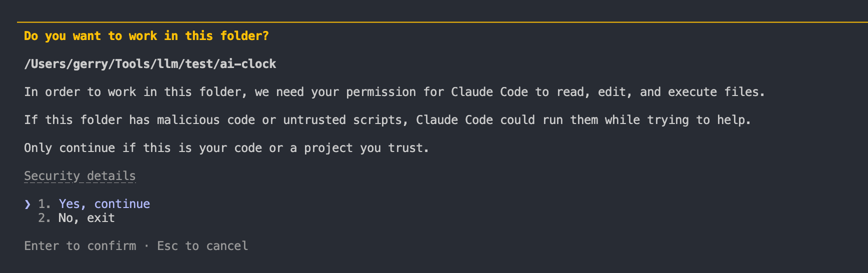The height and width of the screenshot is (273, 868).
Task: Click the sentence starting "If this folder has"
Action: click(x=387, y=120)
